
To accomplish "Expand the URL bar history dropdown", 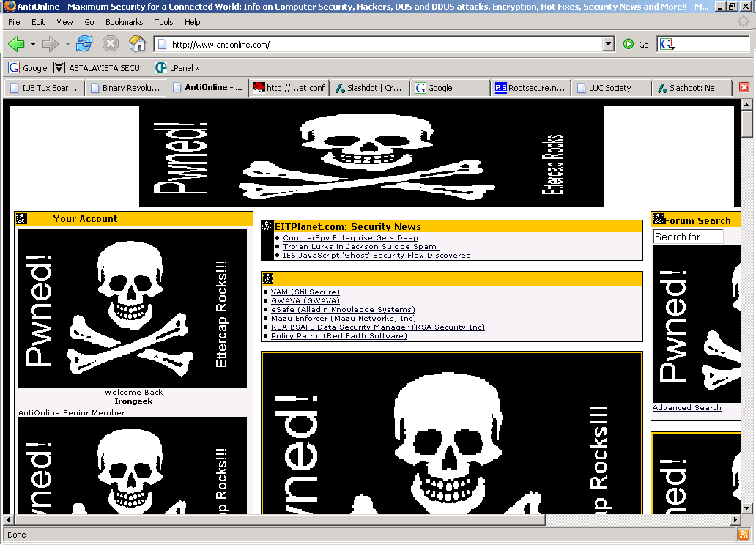I will pos(609,45).
